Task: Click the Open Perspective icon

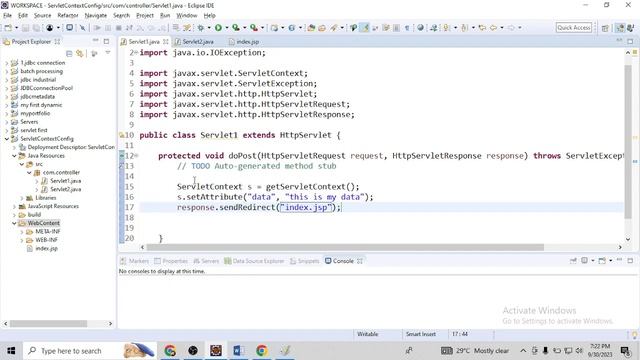Action: [x=605, y=28]
